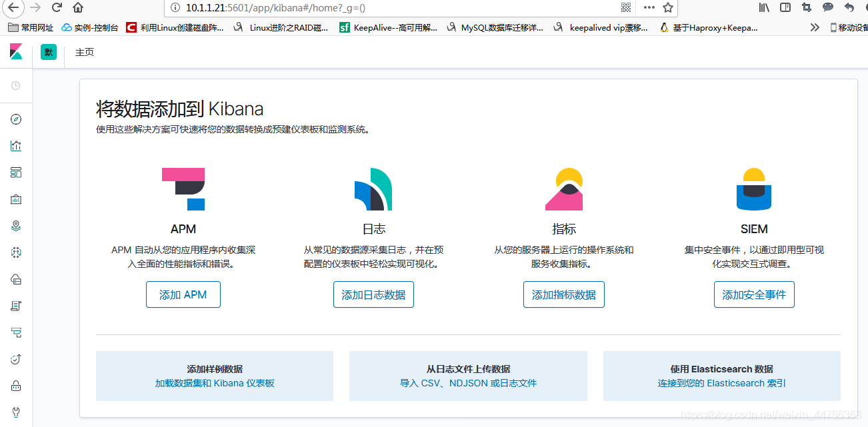Open Dashboard icon in Kibana sidebar

16,173
